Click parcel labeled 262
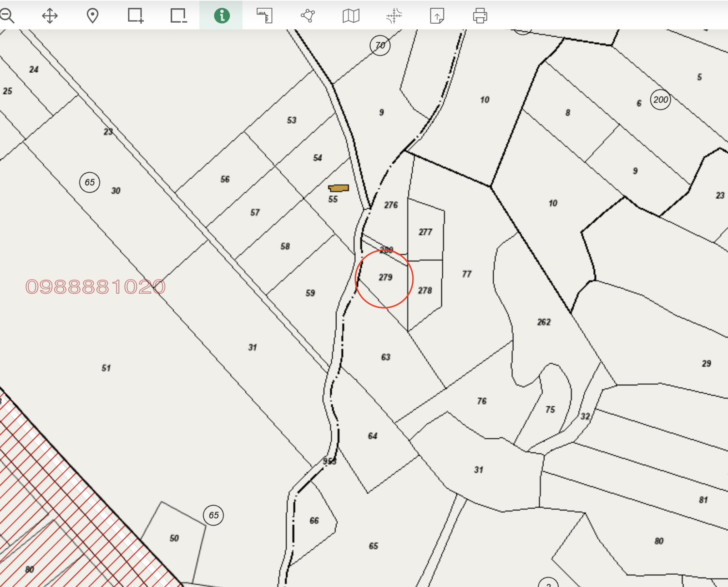The height and width of the screenshot is (587, 728). 544,322
